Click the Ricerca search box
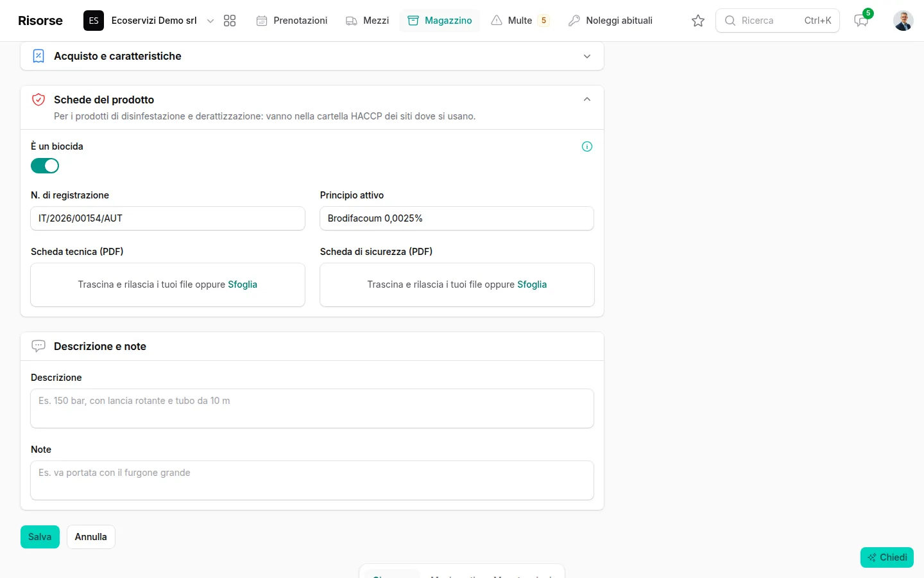 click(778, 21)
